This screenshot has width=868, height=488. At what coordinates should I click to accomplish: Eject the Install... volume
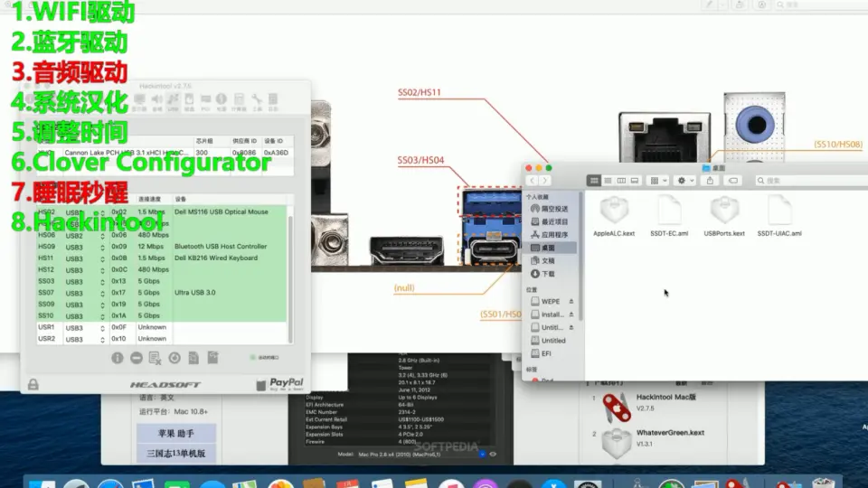(x=571, y=314)
